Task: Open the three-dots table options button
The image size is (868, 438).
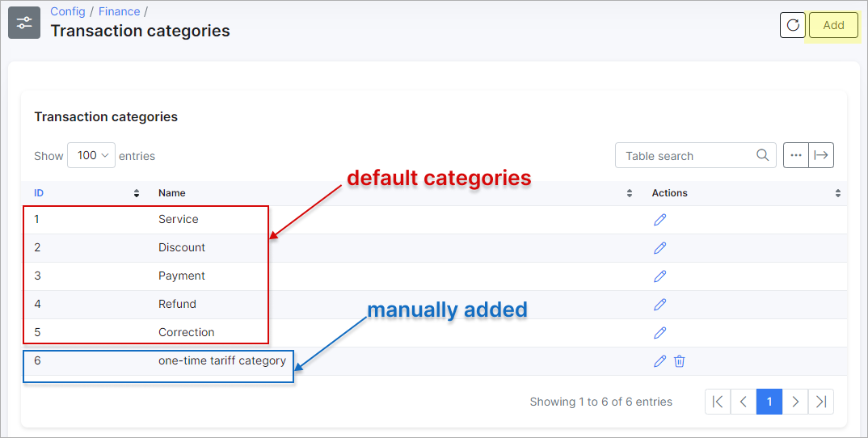Action: click(x=796, y=155)
